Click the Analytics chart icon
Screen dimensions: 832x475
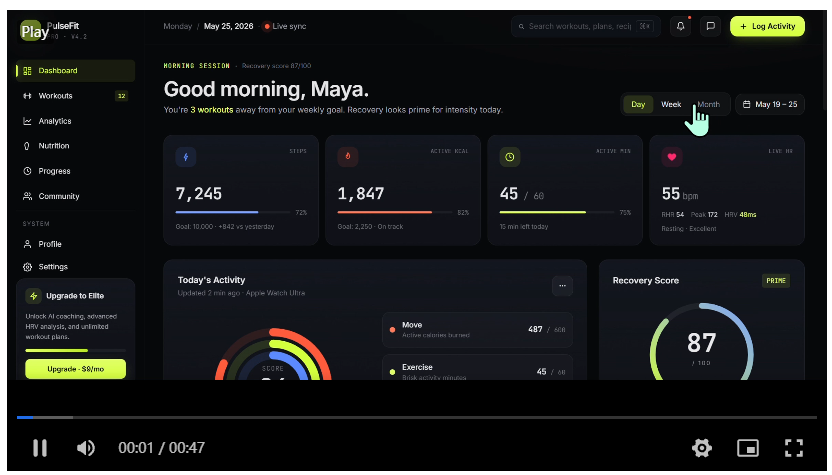click(x=27, y=121)
